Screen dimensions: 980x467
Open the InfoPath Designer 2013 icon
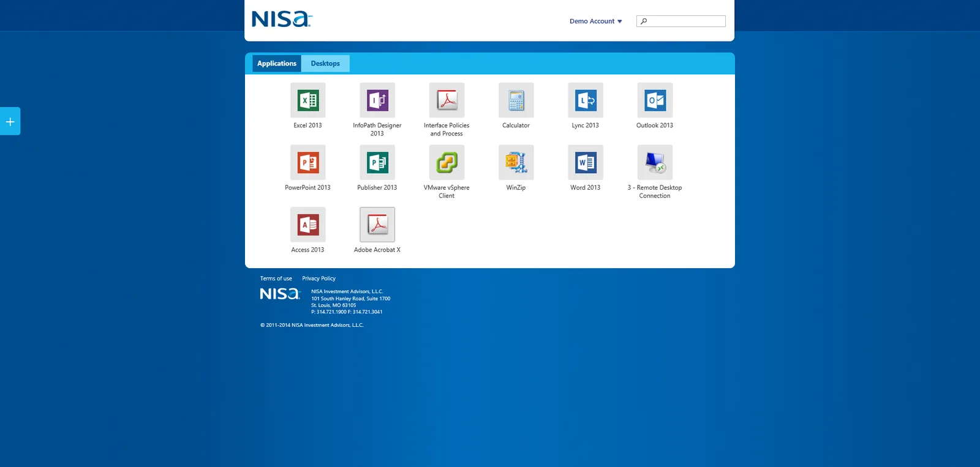click(x=377, y=100)
